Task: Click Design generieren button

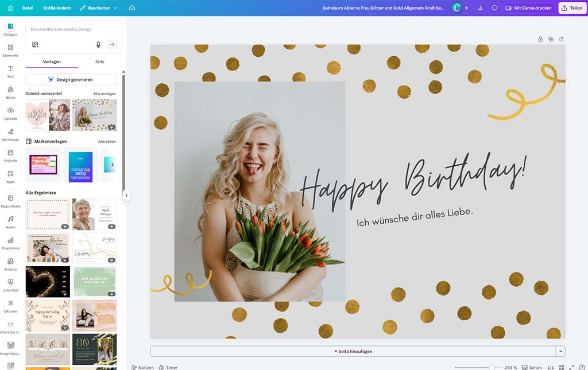Action: 71,79
